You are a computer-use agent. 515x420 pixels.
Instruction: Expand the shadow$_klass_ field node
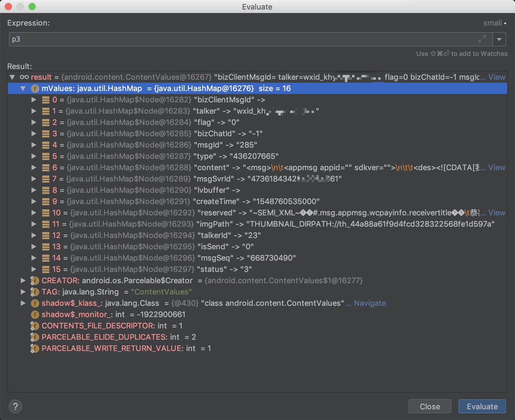point(23,303)
